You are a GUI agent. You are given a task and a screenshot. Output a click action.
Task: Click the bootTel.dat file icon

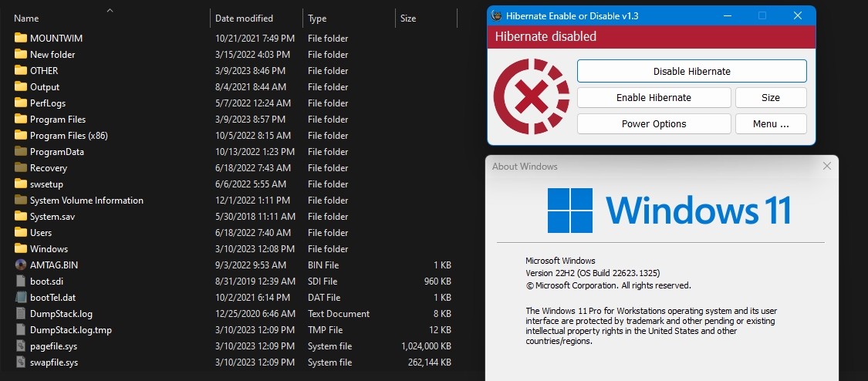pos(21,297)
